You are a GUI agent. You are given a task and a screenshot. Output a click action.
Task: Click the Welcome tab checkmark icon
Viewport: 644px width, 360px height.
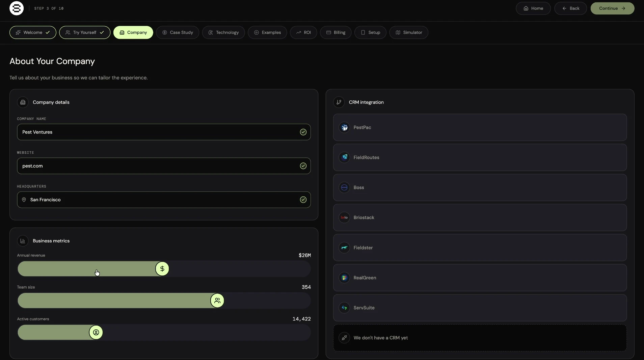point(48,32)
